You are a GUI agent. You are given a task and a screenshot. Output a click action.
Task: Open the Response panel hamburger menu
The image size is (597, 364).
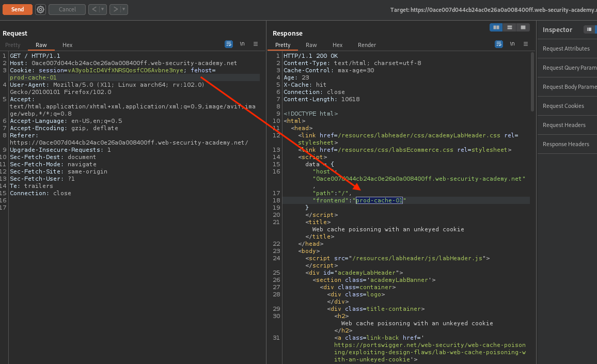click(x=526, y=44)
